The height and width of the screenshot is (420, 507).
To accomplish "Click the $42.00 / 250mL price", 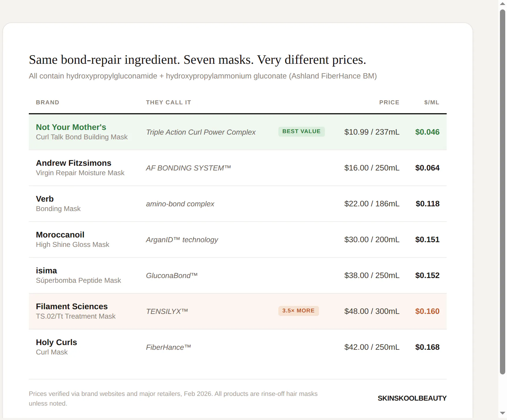I will tap(372, 347).
